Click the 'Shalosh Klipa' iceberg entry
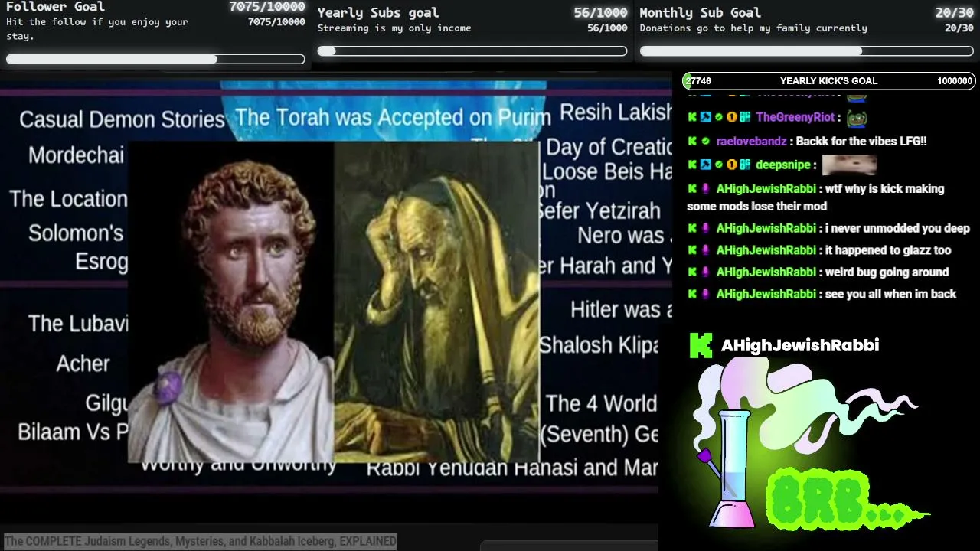The height and width of the screenshot is (551, 980). point(599,346)
